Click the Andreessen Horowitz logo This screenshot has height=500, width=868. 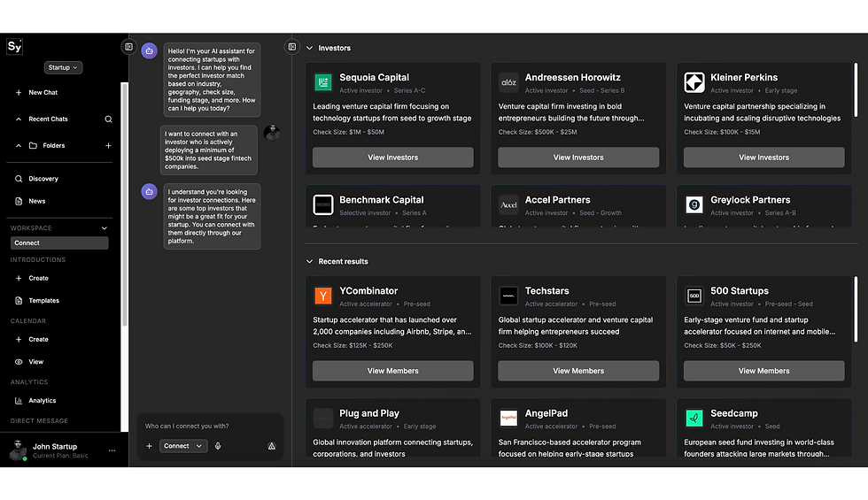click(x=508, y=82)
